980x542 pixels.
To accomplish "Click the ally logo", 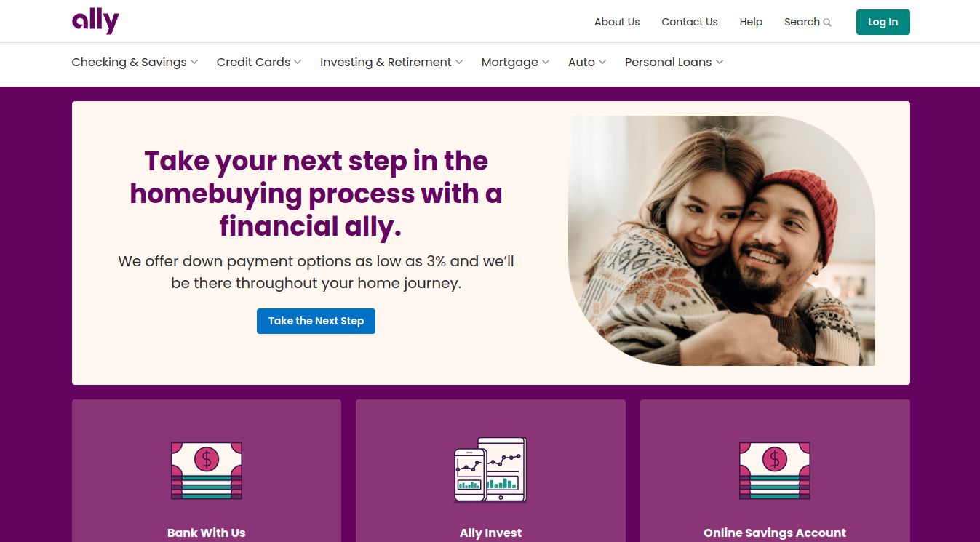I will tap(95, 22).
